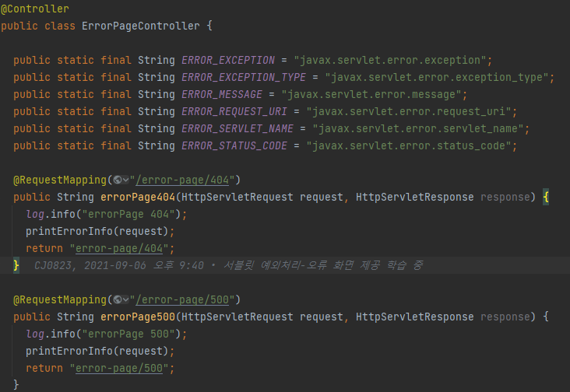Select the ERROR_MESSAGE constant name
The width and height of the screenshot is (570, 392).
222,94
